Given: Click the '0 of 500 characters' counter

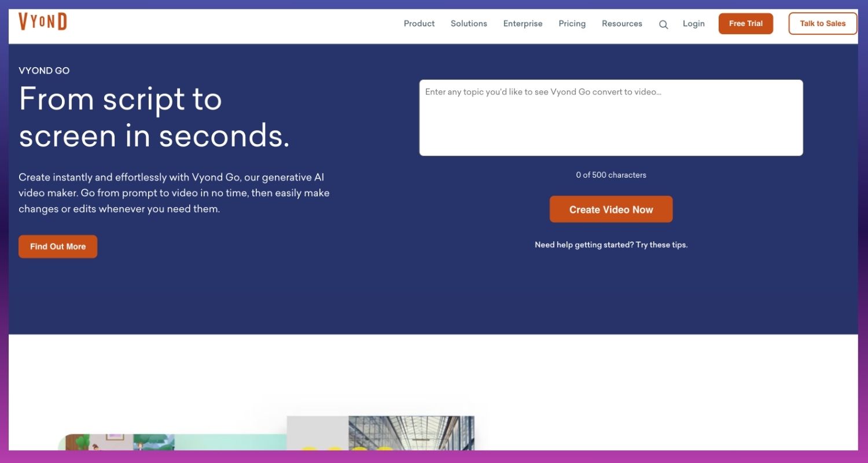Looking at the screenshot, I should click(611, 175).
